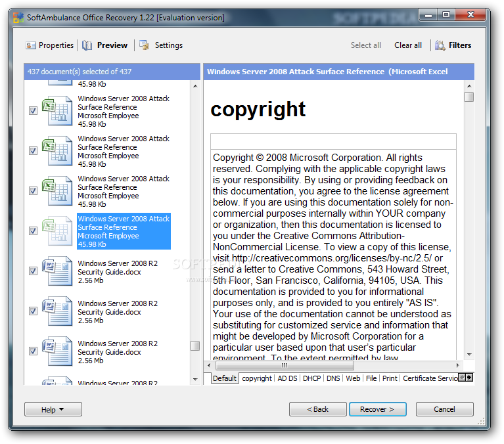
Task: Click the SoftAmbulance app icon in title bar
Action: pyautogui.click(x=18, y=17)
